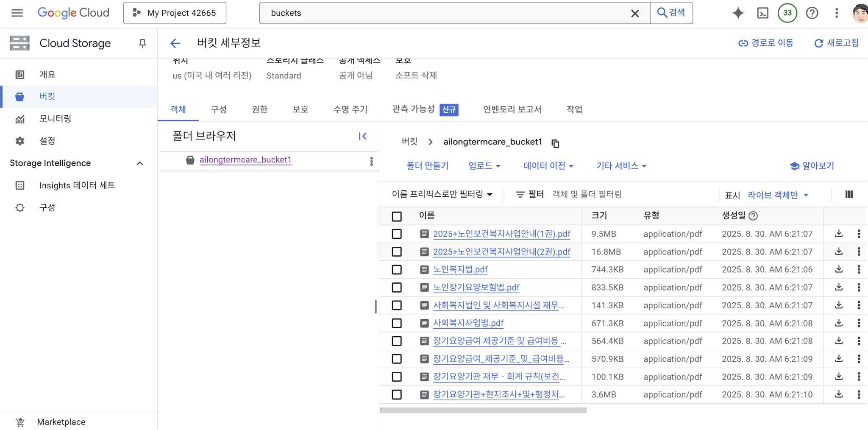Select the 노인장기요양보험법.pdf row checkbox
The image size is (868, 430).
tap(397, 288)
